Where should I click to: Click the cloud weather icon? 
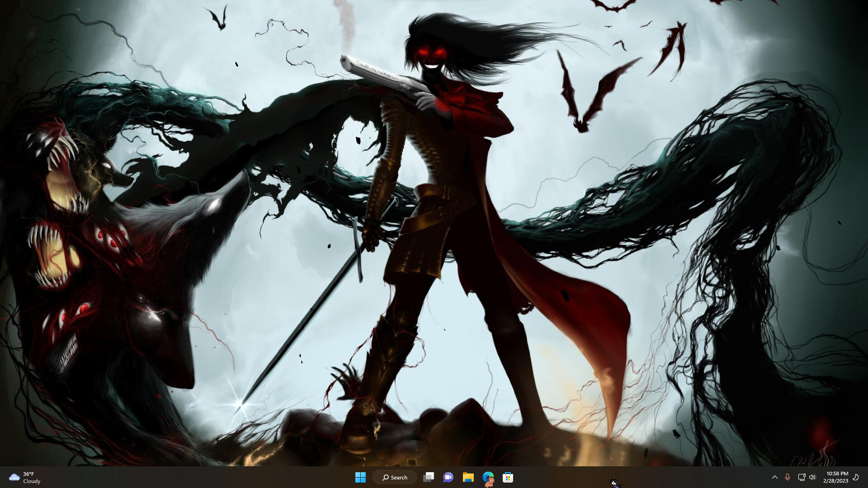click(x=14, y=477)
